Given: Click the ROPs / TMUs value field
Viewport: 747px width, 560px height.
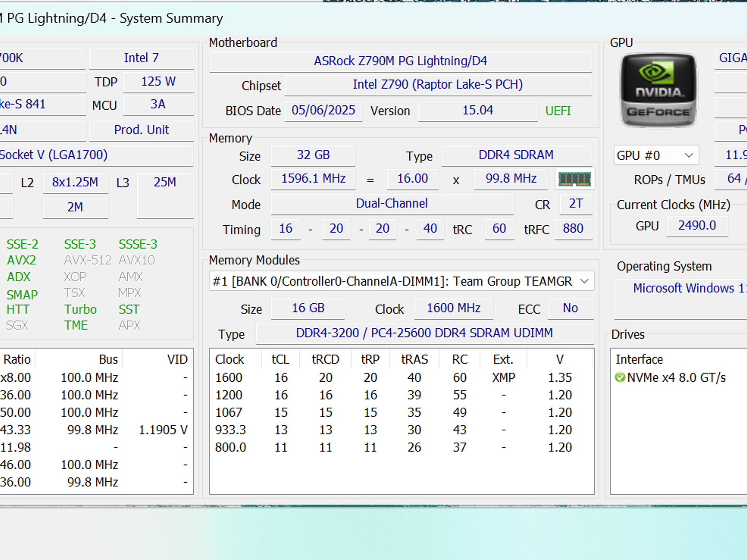Looking at the screenshot, I should pyautogui.click(x=731, y=179).
